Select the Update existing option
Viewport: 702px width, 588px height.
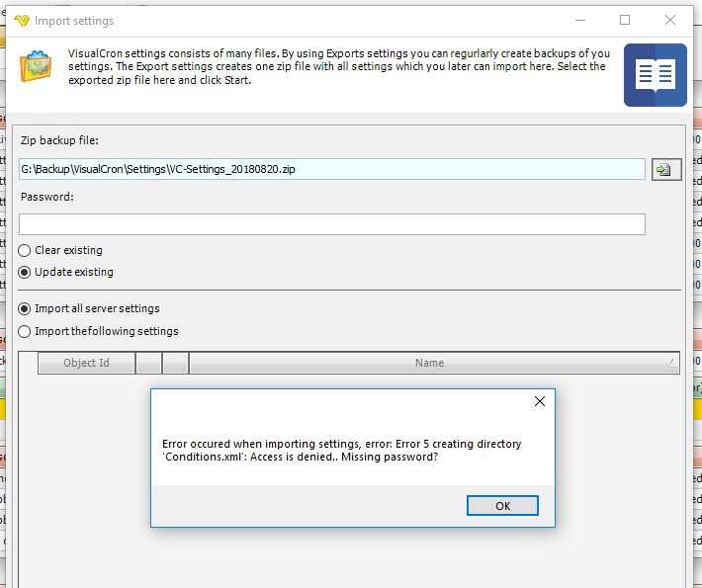point(25,272)
